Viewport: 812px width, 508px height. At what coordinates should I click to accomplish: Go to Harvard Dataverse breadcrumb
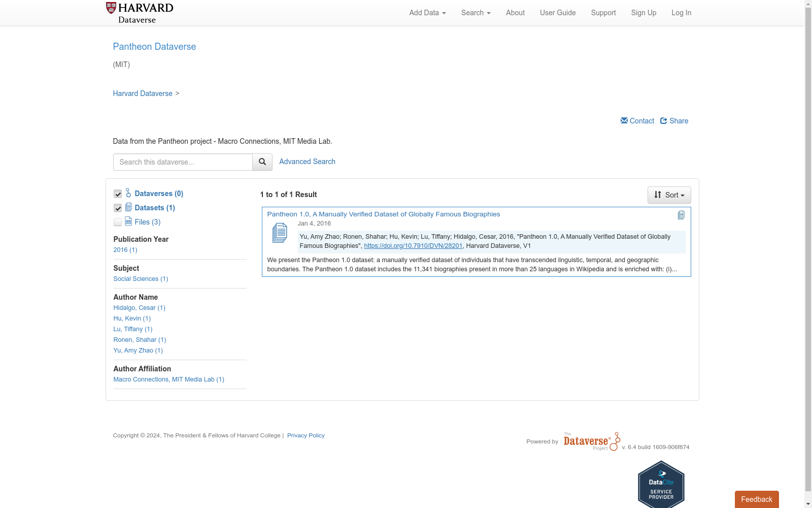[x=143, y=93]
